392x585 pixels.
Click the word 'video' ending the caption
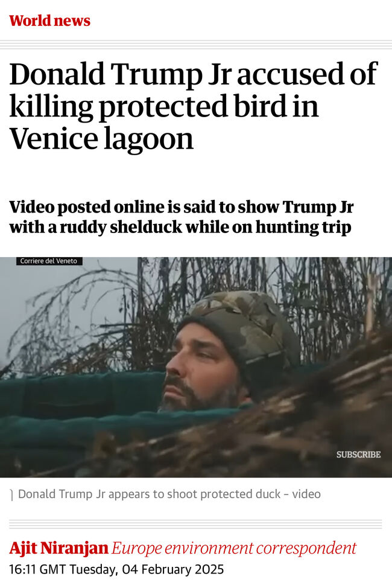[306, 494]
